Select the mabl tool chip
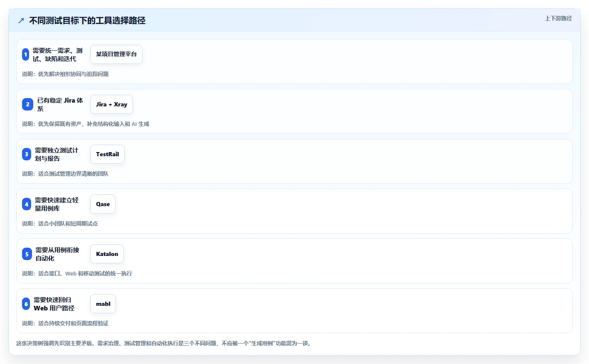This screenshot has height=364, width=589. 103,304
